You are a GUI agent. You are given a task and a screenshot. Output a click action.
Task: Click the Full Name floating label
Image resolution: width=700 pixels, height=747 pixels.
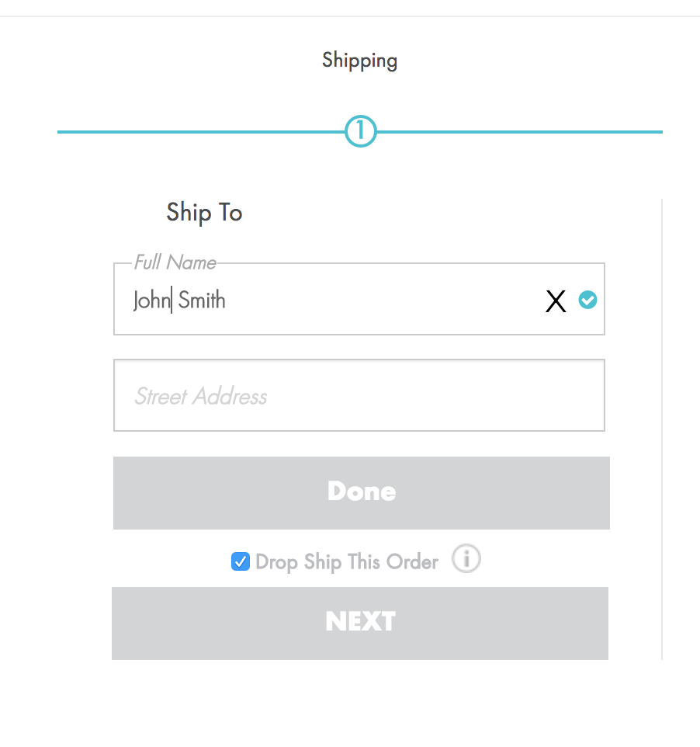tap(175, 262)
